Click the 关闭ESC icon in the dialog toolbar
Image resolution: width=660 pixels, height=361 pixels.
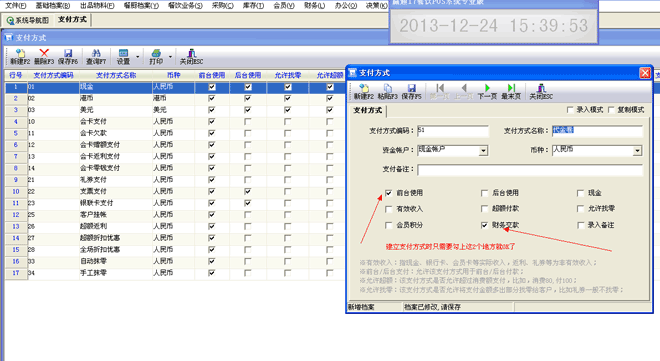pos(541,91)
